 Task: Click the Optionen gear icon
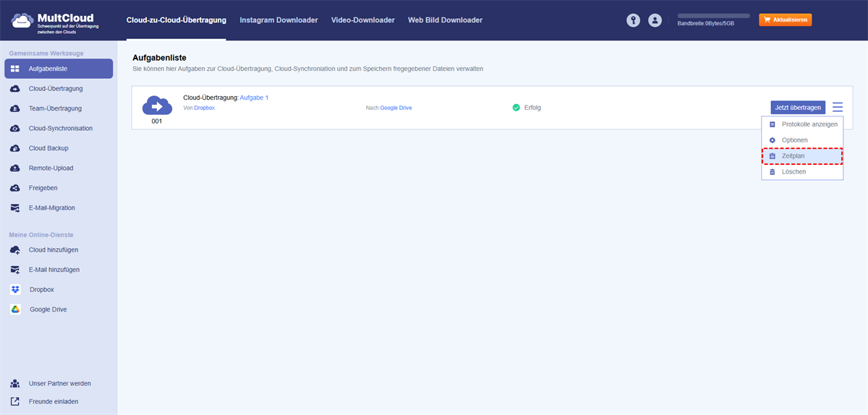point(772,140)
